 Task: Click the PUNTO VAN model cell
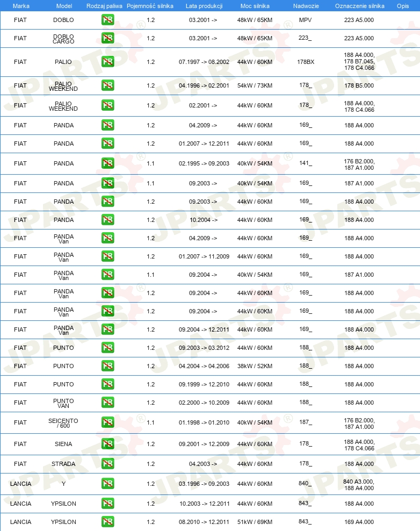(63, 403)
